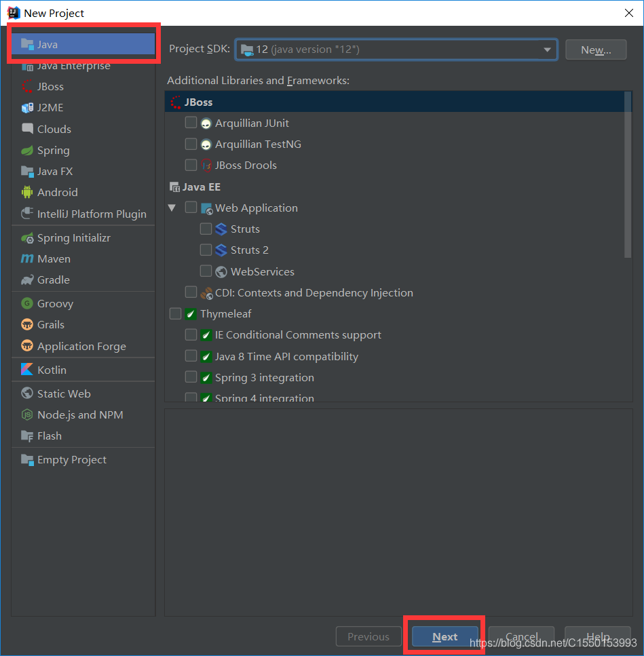Click the Arquillian TestNG alien icon
Screen dimensions: 644x656
[x=206, y=144]
